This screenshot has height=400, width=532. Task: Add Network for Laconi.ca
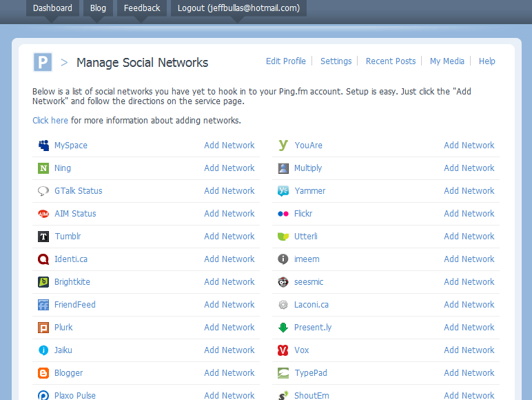pyautogui.click(x=469, y=305)
